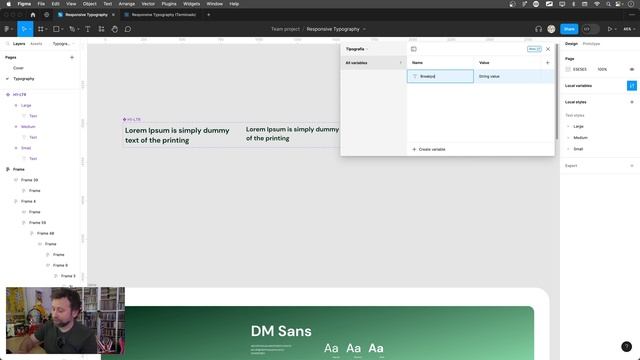Go to the Figma home tab icon
Image resolution: width=640 pixels, height=360 pixels.
pos(33,15)
